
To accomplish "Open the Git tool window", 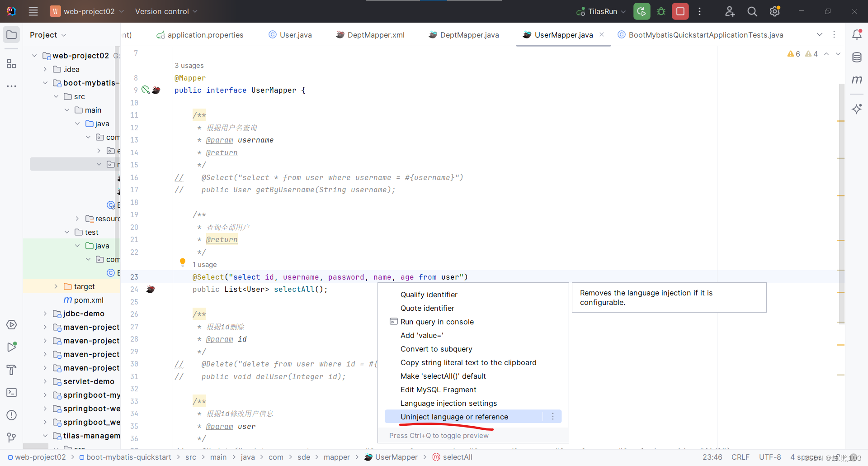I will coord(12,437).
